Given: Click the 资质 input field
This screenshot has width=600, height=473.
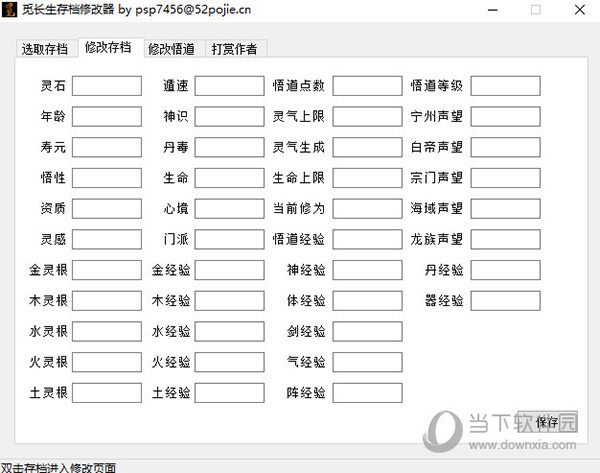Looking at the screenshot, I should pyautogui.click(x=107, y=209).
